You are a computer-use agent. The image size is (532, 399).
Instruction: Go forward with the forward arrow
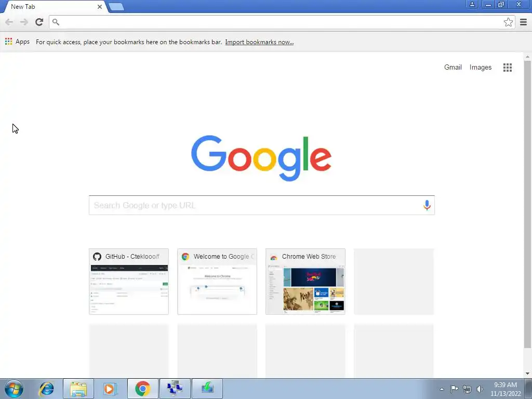24,22
